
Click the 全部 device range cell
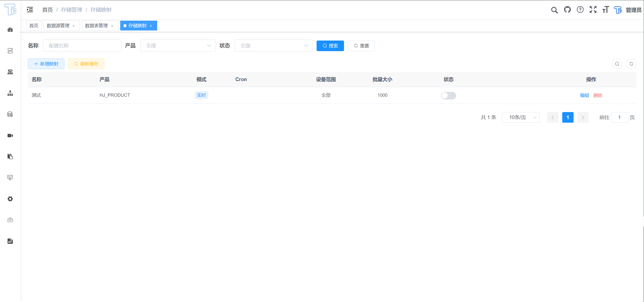point(326,95)
